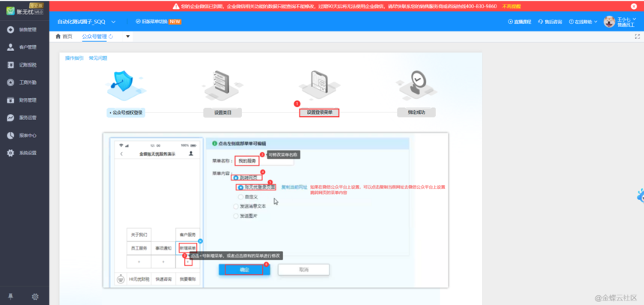Click floating assistant icon at right edge
Viewport: 644px width, 305px height.
[641, 196]
